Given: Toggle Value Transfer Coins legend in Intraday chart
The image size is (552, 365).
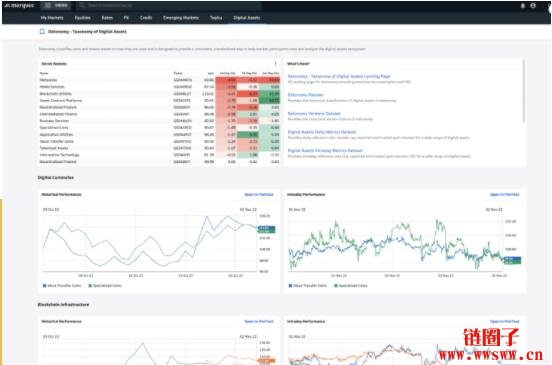Looking at the screenshot, I should [x=308, y=285].
